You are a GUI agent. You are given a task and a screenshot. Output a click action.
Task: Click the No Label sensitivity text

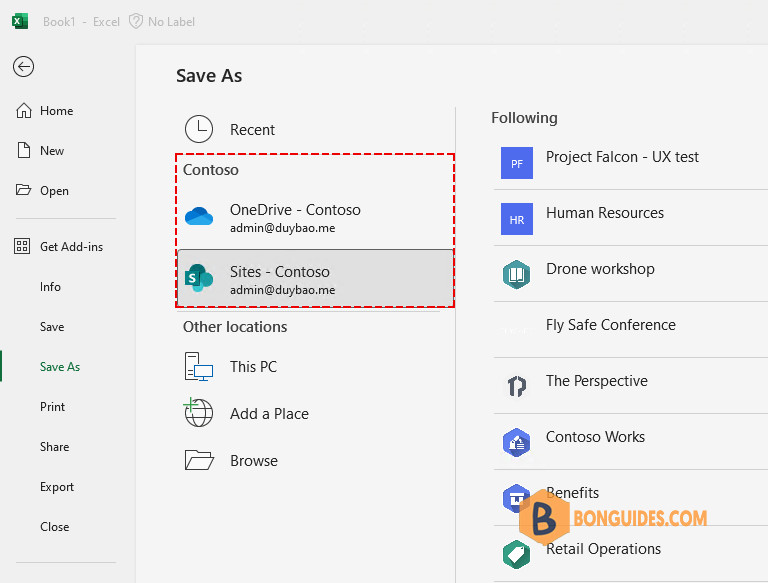click(171, 22)
